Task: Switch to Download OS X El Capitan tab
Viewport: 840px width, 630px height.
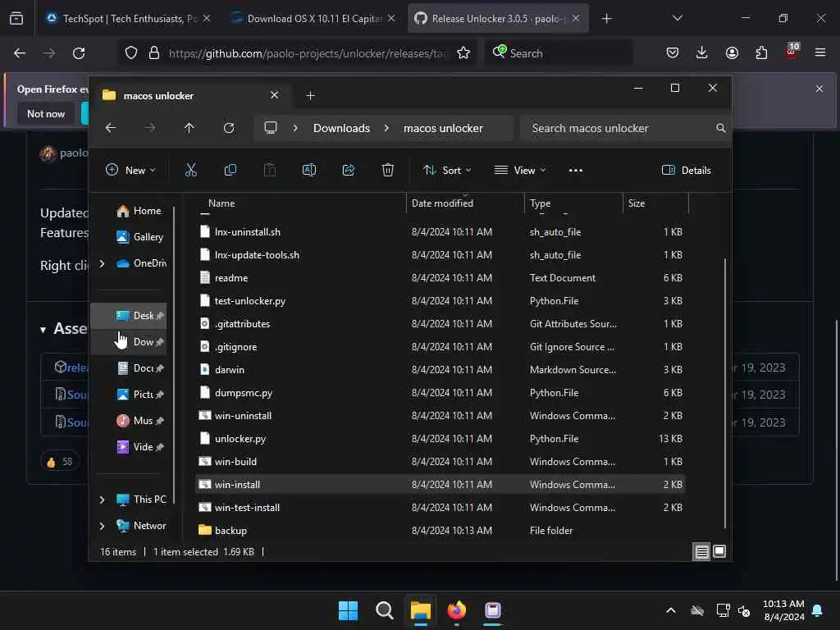Action: pos(312,18)
